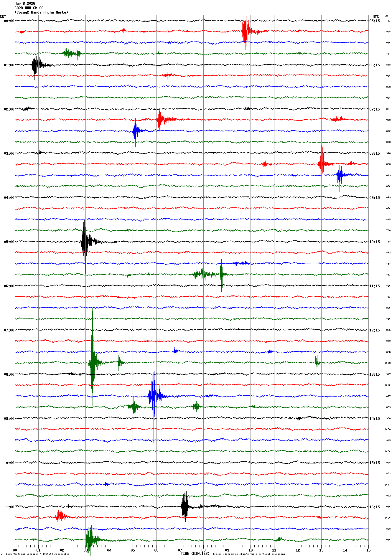Click the "CST" column header
Image resolution: width=392 pixels, height=558 pixels.
(3, 17)
